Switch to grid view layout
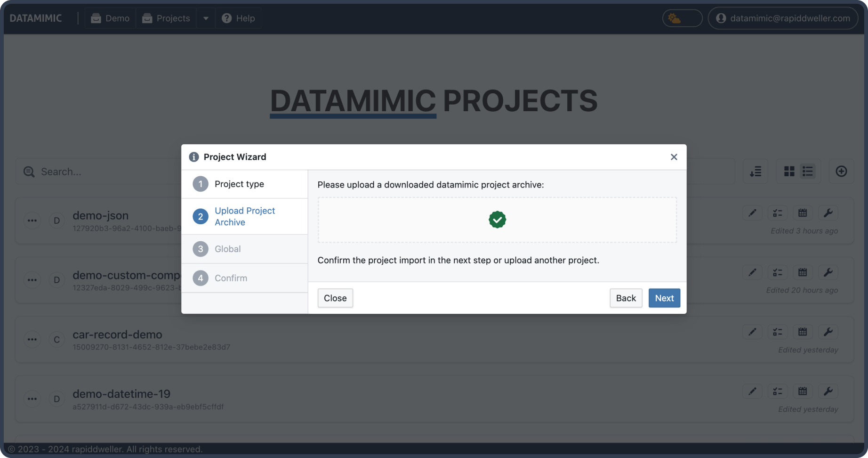 pyautogui.click(x=789, y=171)
